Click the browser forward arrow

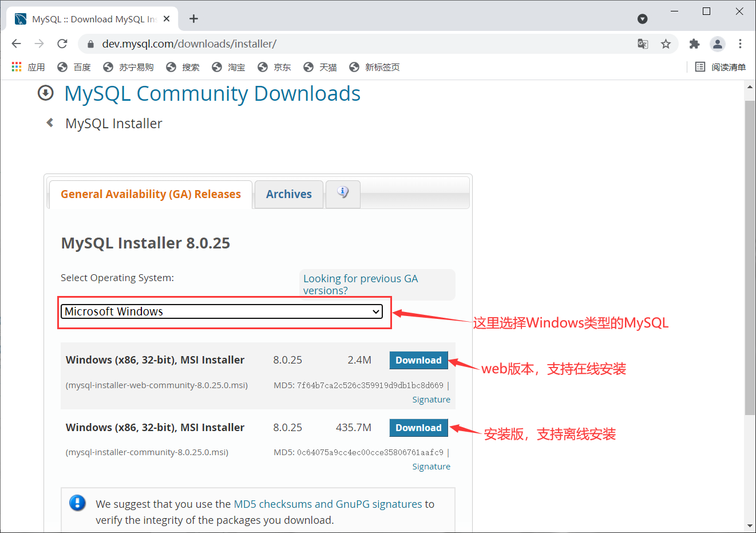click(39, 44)
